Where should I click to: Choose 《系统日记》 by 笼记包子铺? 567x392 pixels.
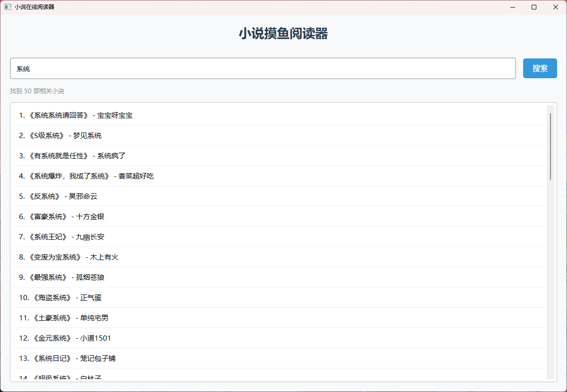(67, 359)
